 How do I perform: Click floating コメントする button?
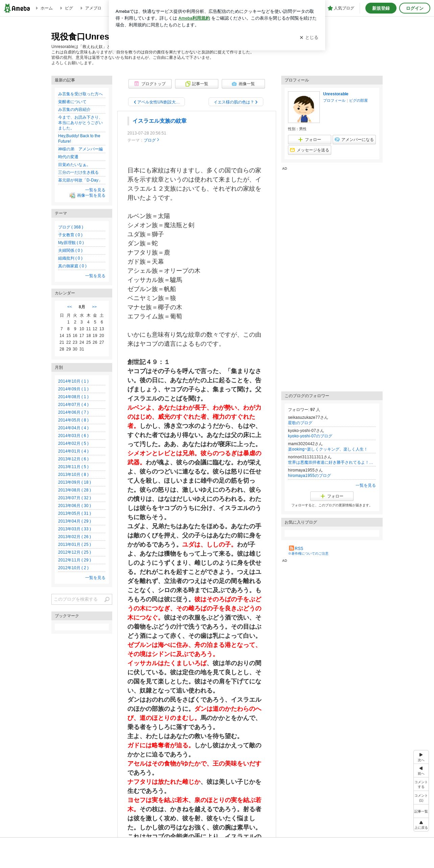(421, 785)
